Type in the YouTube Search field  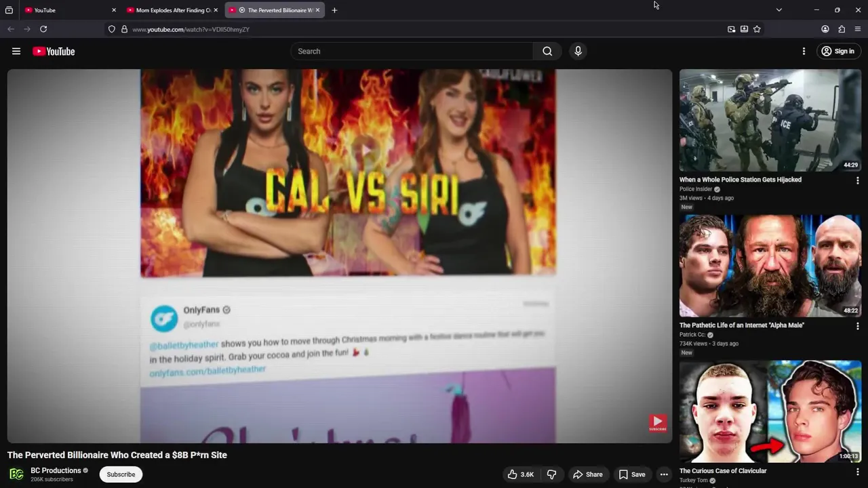[412, 52]
